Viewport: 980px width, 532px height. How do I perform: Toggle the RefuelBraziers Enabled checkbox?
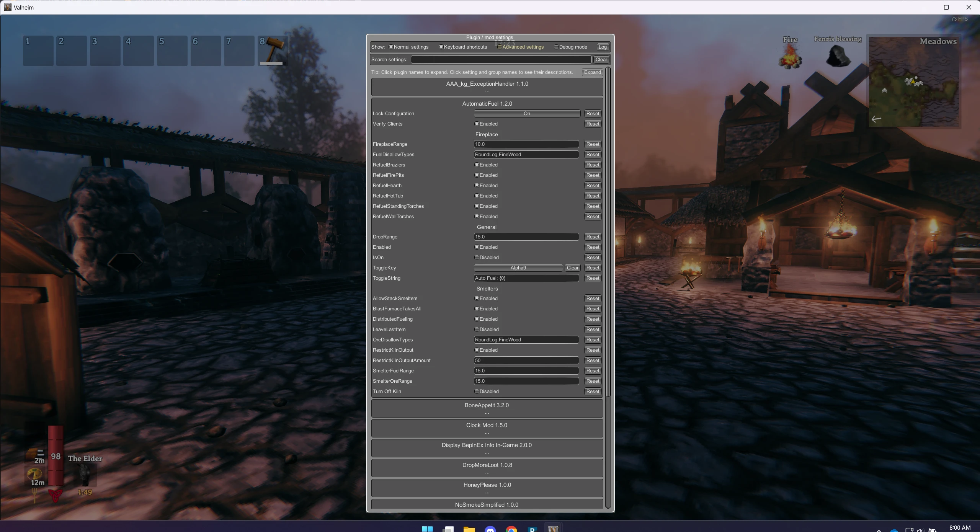477,165
